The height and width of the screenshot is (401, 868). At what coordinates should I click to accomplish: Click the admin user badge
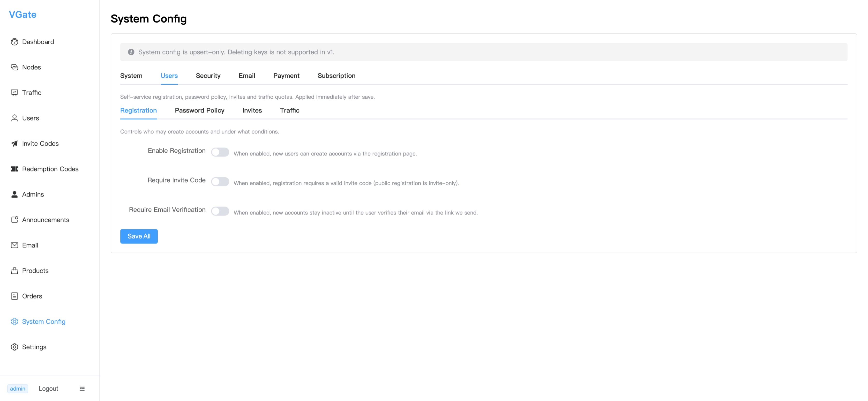17,388
